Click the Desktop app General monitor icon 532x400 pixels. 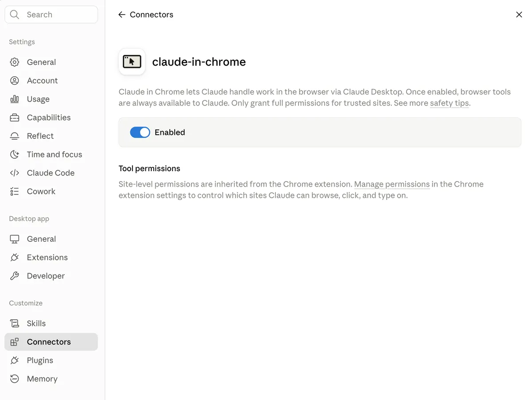click(15, 239)
